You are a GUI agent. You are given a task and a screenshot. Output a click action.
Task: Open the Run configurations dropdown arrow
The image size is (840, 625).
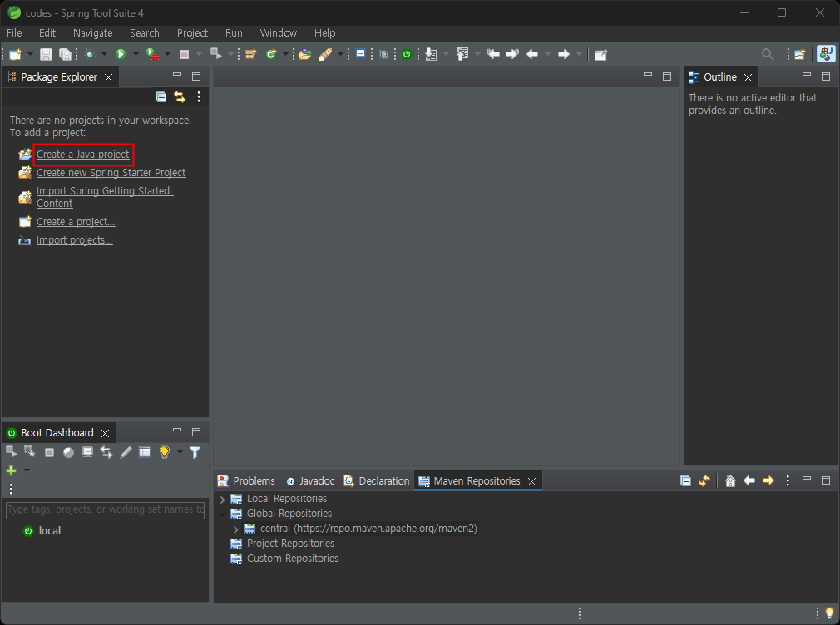(x=136, y=54)
